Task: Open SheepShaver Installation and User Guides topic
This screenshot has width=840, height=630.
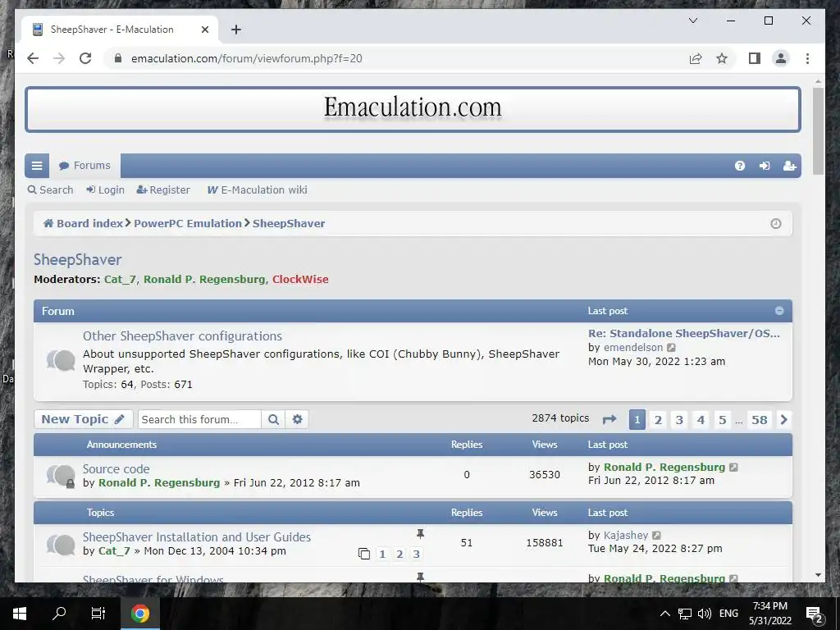Action: pos(197,536)
